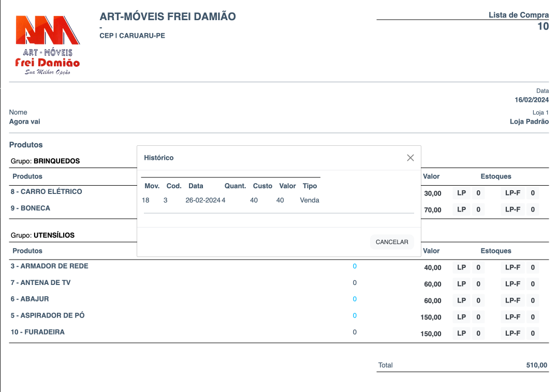Screen dimensions: 557x392
Task: Click the LP stock badge for ANTENA DE TV
Action: tap(461, 284)
